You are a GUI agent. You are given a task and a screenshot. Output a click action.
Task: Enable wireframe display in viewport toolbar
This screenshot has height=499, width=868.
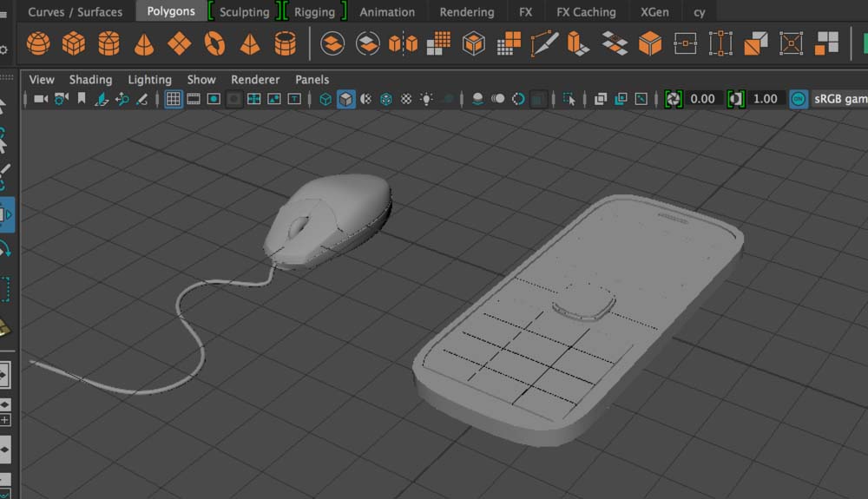(325, 99)
